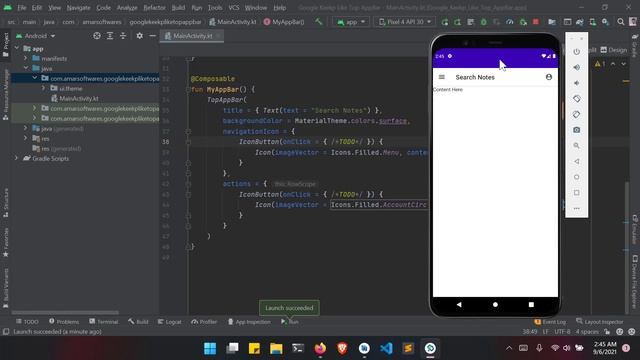This screenshot has width=640, height=360.
Task: Tap the account circle icon in app bar
Action: [549, 77]
